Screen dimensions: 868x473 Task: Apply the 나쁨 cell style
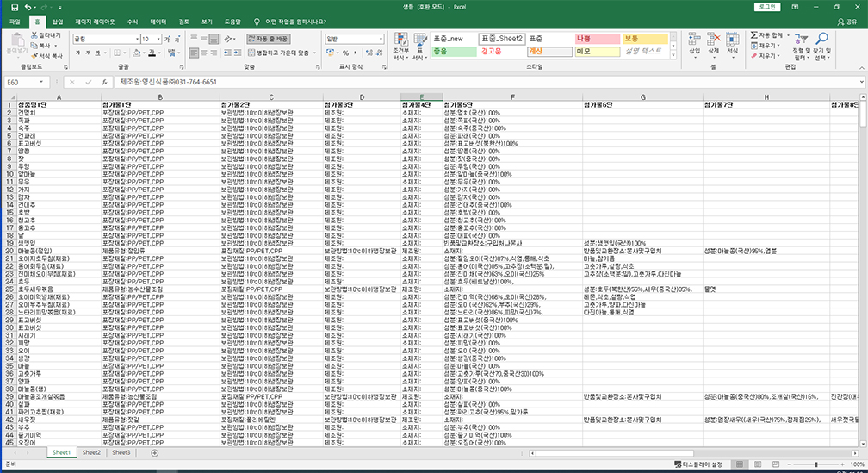[x=598, y=39]
